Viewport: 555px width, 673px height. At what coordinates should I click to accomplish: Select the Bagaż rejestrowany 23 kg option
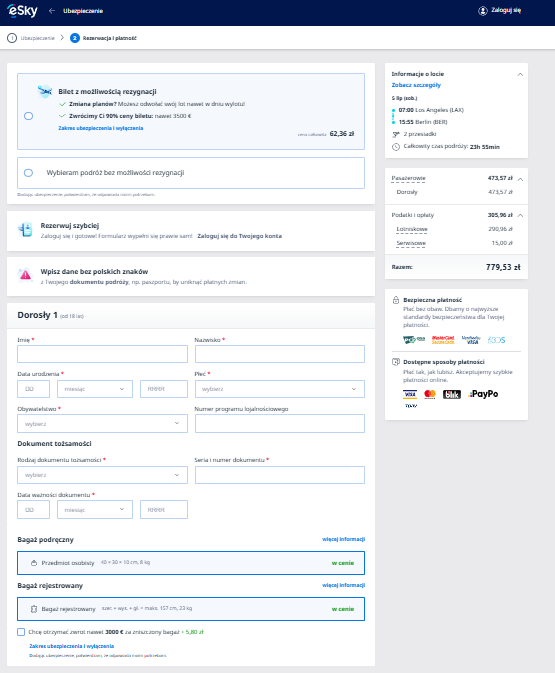click(x=191, y=609)
